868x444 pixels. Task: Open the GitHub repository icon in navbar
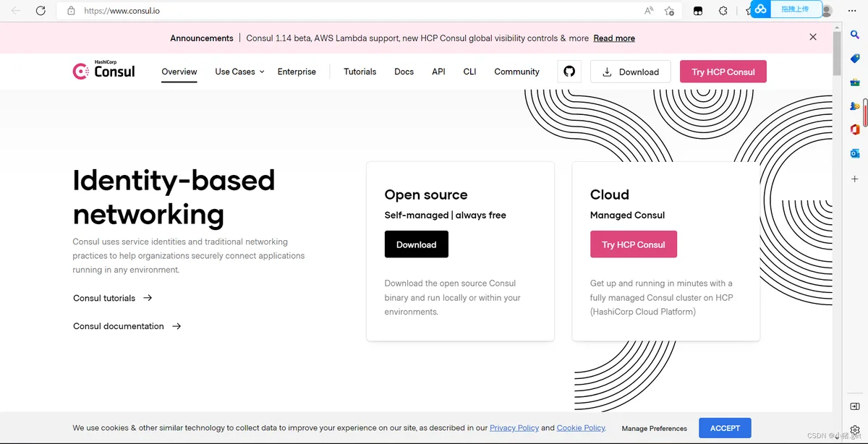(x=569, y=72)
